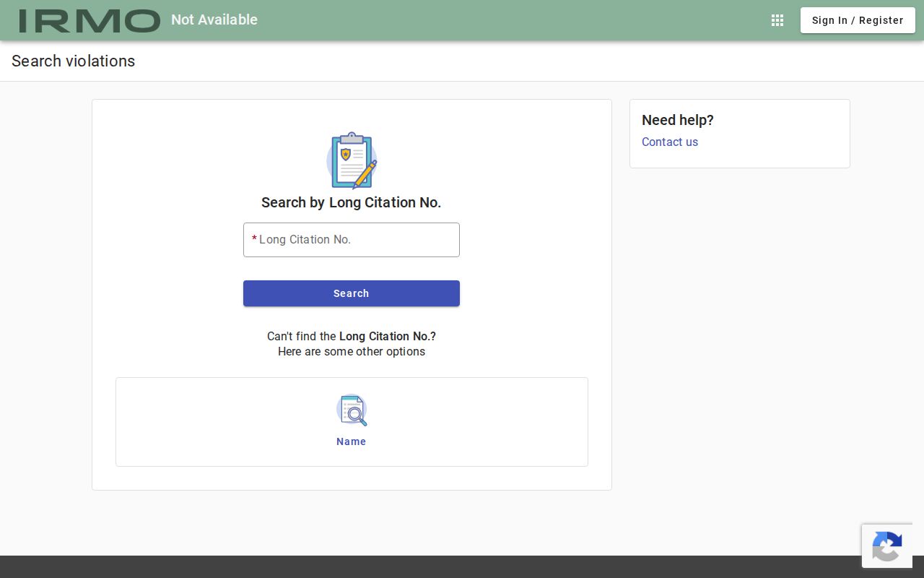Click 'Here are some other options' text
The height and width of the screenshot is (578, 924).
click(352, 352)
